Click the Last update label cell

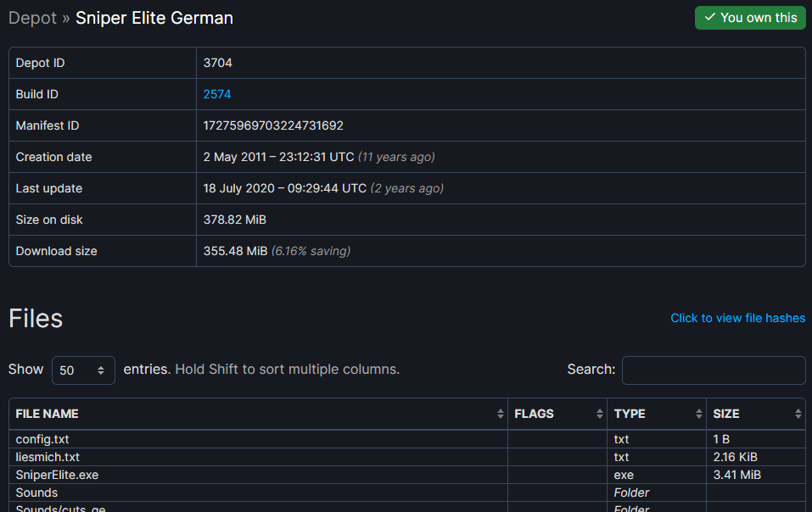103,188
